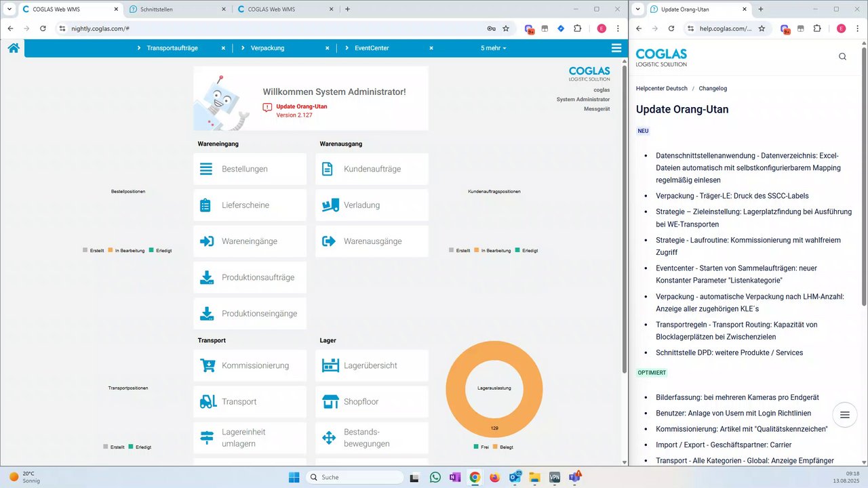Switch to the Schnittstellen browser tab
The height and width of the screenshot is (488, 868).
tap(178, 9)
